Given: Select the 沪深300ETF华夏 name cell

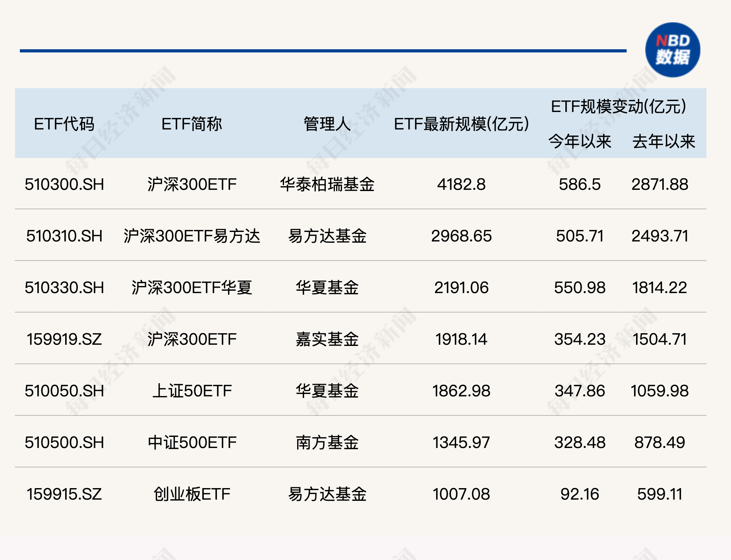Looking at the screenshot, I should (191, 288).
